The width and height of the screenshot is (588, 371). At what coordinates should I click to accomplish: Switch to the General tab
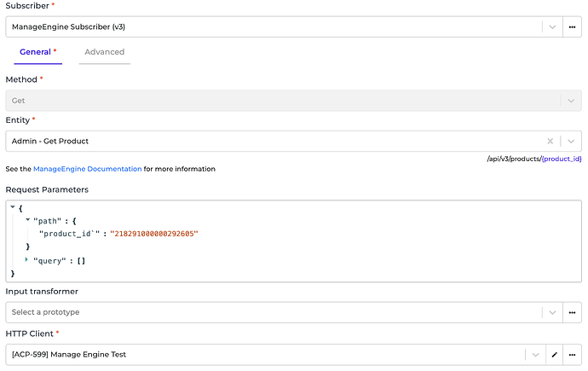[37, 52]
